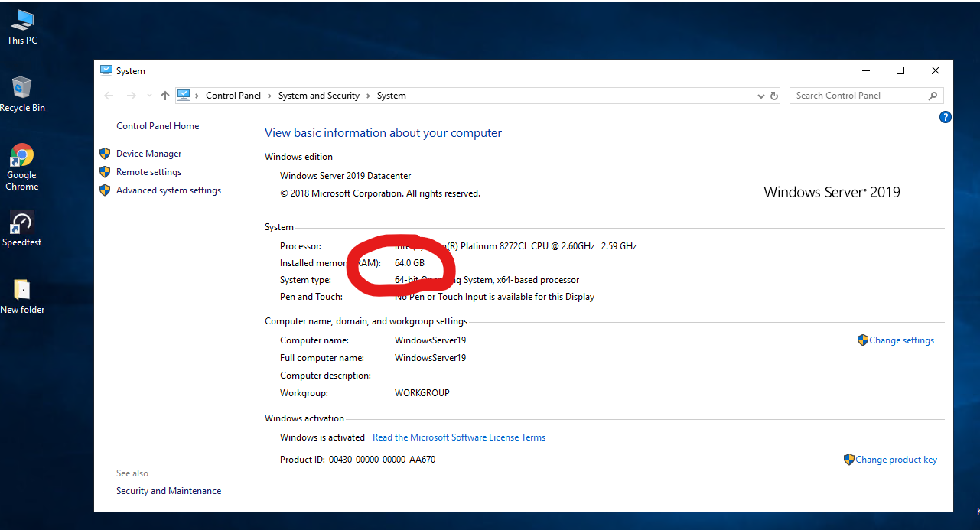Open Help with the blue question icon
The width and height of the screenshot is (980, 530).
[945, 117]
